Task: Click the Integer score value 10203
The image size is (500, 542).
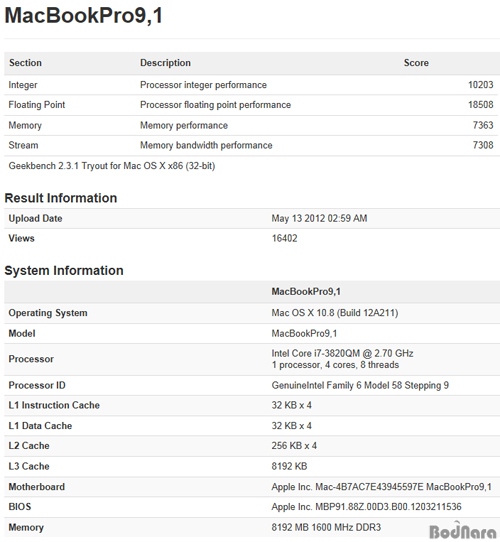Action: point(481,85)
